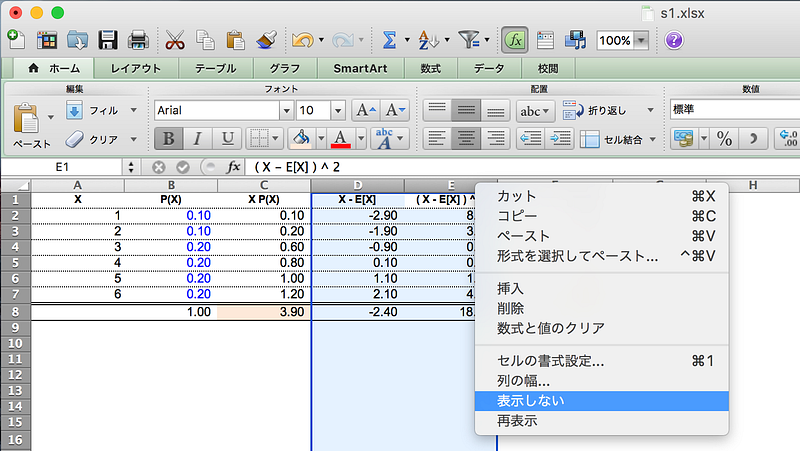Toggle align text right
800x451 pixels.
pyautogui.click(x=495, y=139)
